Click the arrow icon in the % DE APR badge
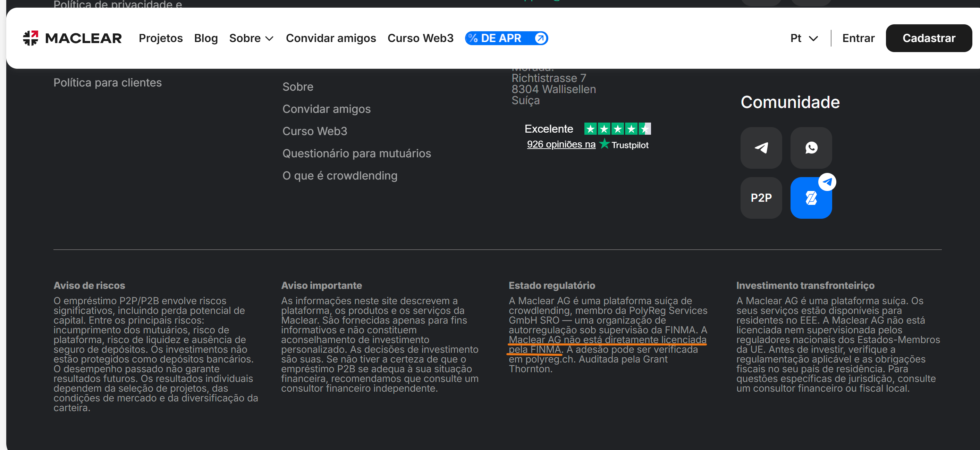The image size is (980, 450). coord(540,38)
